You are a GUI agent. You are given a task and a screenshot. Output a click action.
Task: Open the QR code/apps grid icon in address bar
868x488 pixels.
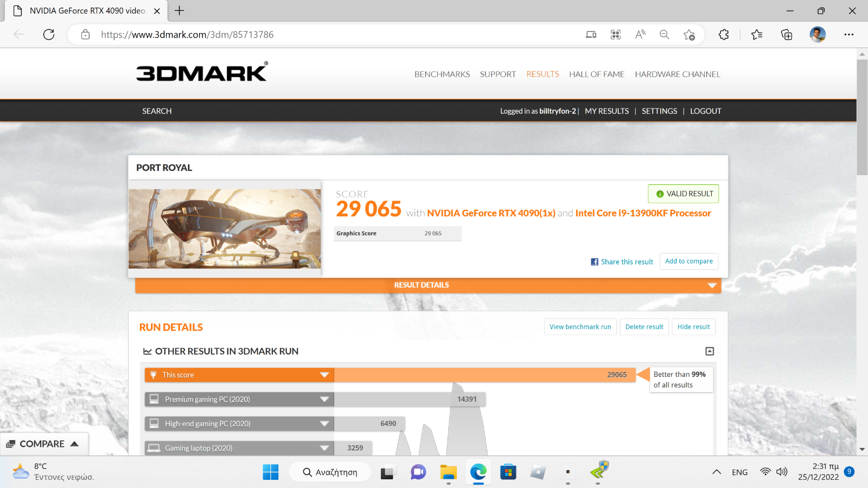[615, 35]
